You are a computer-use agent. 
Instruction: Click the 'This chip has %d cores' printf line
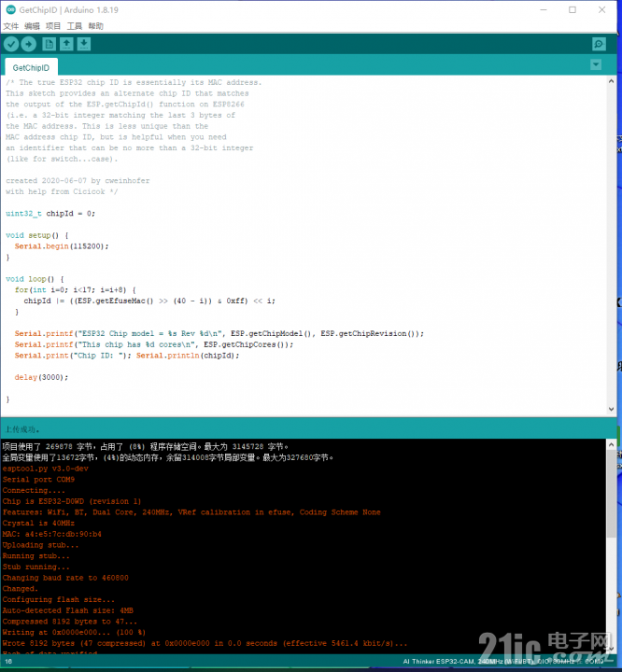(154, 344)
